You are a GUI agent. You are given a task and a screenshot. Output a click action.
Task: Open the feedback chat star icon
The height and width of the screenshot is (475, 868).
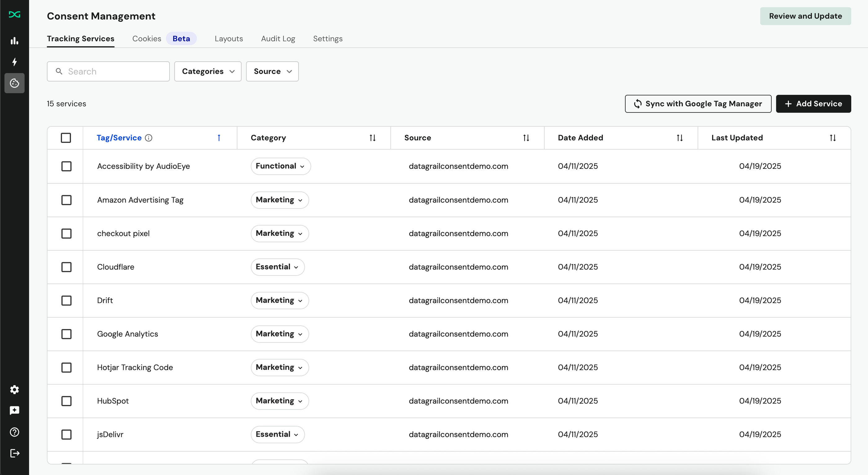(15, 410)
